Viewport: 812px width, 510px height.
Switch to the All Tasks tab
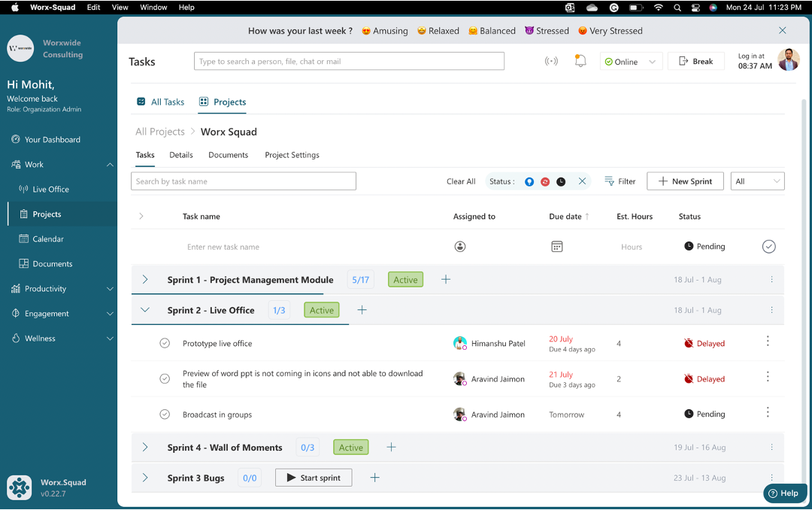coord(160,102)
